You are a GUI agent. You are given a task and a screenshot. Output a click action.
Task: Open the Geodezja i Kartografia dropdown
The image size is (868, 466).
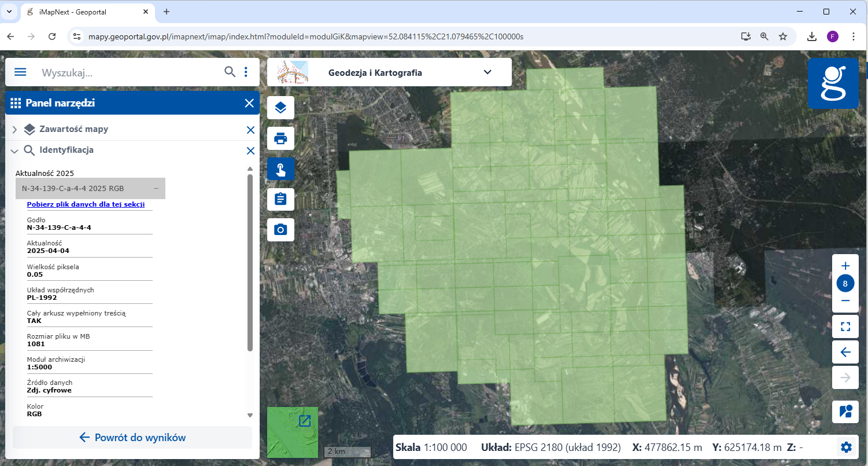[x=487, y=72]
